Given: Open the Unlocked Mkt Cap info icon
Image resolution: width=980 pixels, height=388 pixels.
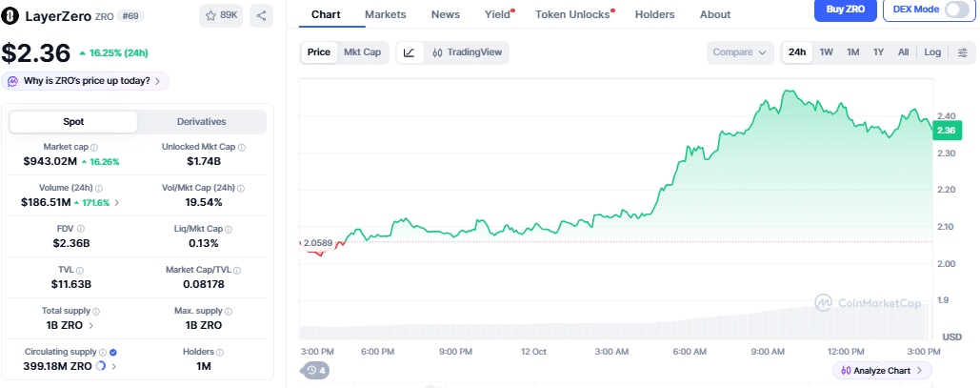Looking at the screenshot, I should [x=241, y=148].
